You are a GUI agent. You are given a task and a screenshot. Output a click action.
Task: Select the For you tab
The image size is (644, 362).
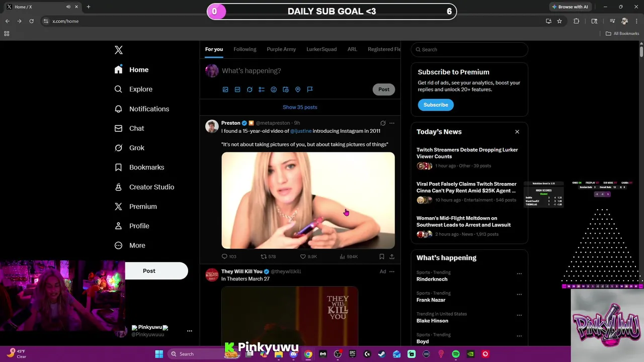click(214, 49)
